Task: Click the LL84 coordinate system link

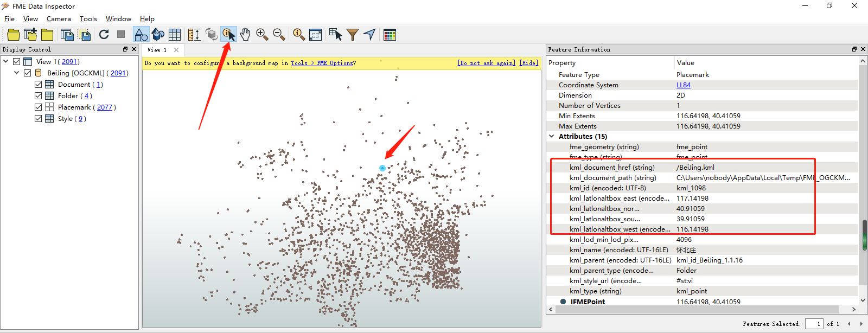Action: point(684,85)
